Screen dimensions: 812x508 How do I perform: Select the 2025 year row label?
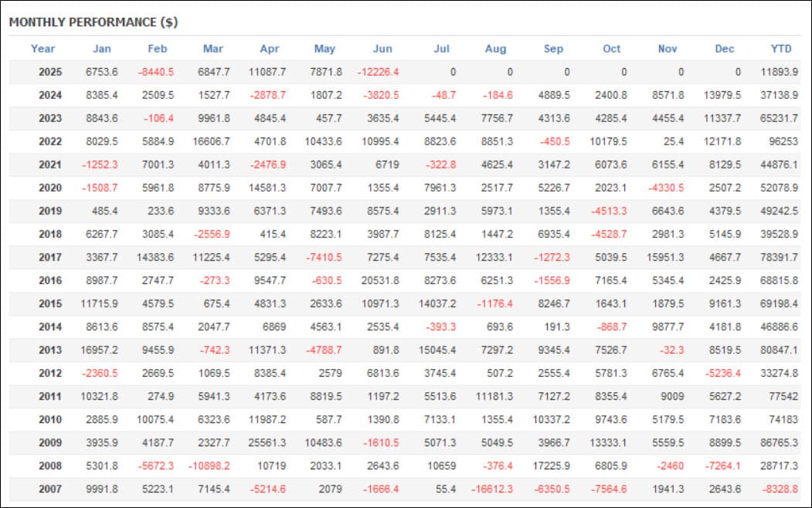click(50, 72)
